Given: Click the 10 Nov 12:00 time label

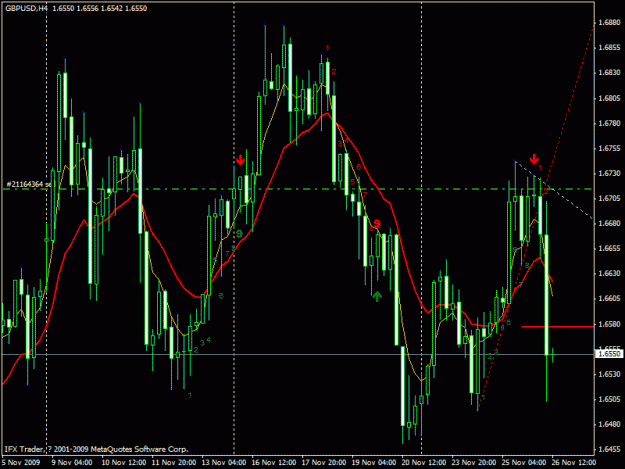Looking at the screenshot, I should point(124,462).
